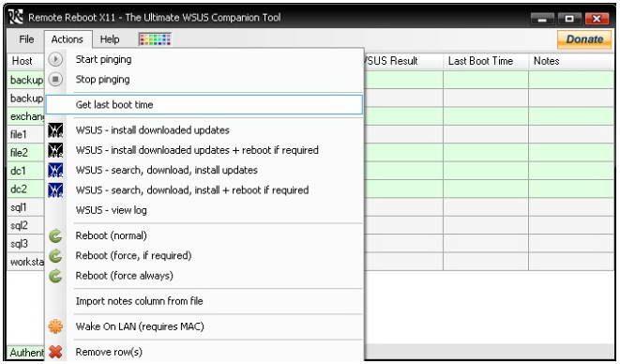This screenshot has height=364, width=620.
Task: Click green arrow icon for Reboot (normal)
Action: (55, 235)
